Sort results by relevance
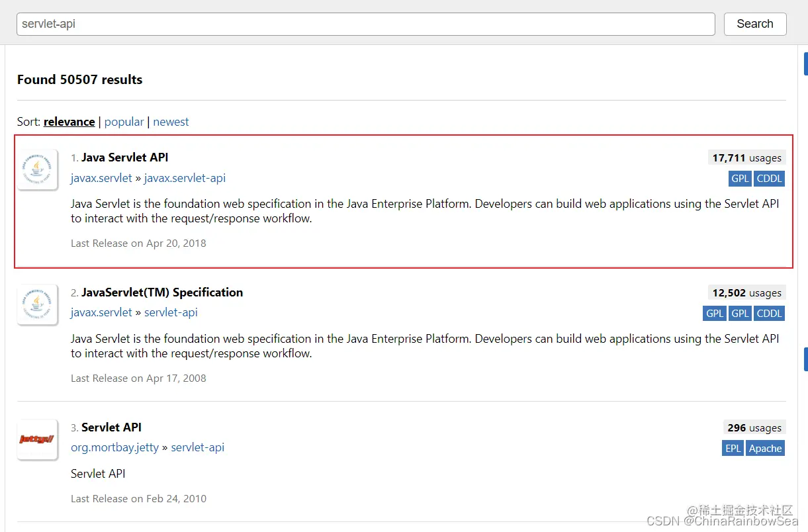The height and width of the screenshot is (532, 808). [x=69, y=122]
